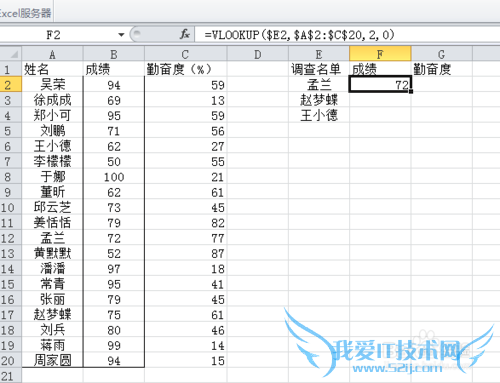Viewport: 500px width, 383px height.
Task: Click cell E4 containing 王小德
Action: (319, 115)
